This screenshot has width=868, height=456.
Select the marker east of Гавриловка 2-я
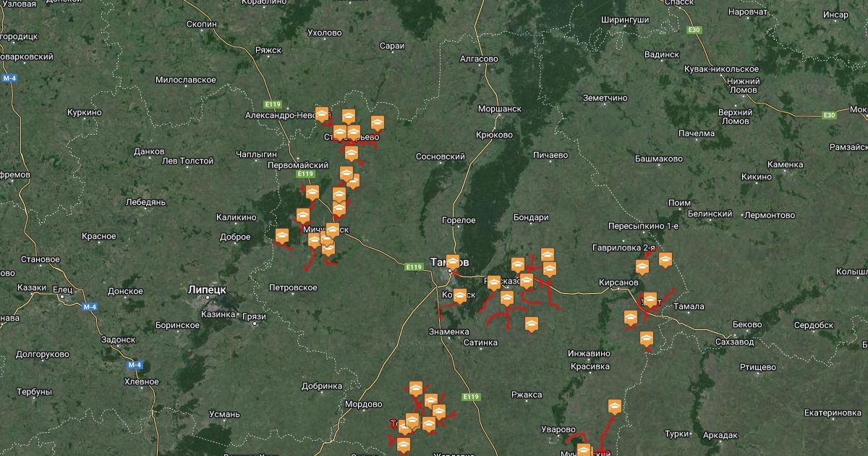665,259
